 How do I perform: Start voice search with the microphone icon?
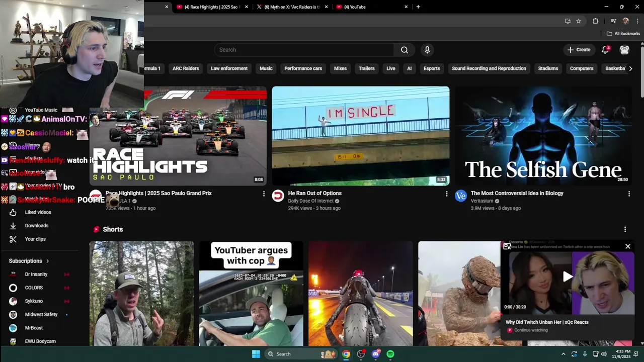427,50
